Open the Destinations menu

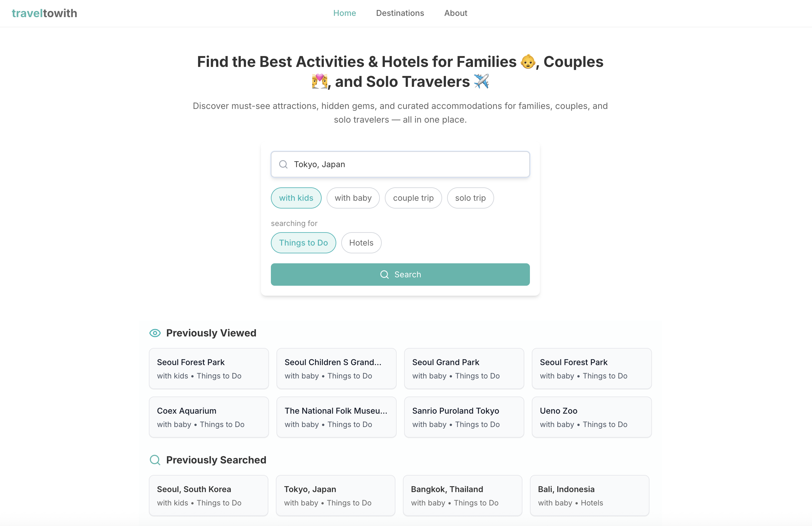coord(400,13)
